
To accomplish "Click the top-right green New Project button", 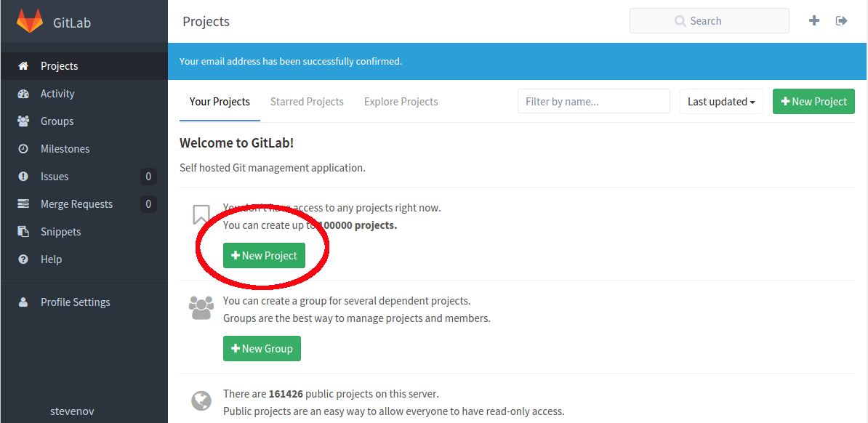I will pyautogui.click(x=813, y=102).
